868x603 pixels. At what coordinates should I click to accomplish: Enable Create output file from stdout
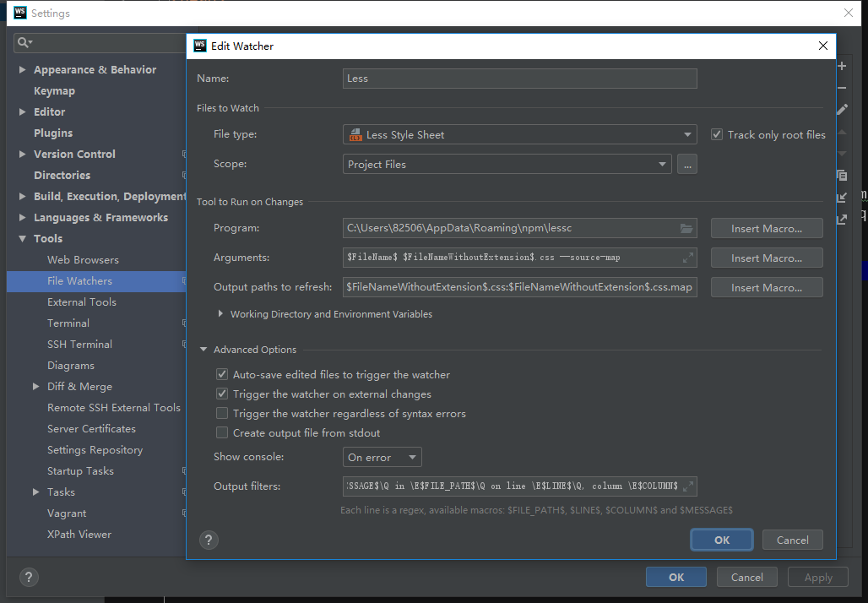[222, 432]
